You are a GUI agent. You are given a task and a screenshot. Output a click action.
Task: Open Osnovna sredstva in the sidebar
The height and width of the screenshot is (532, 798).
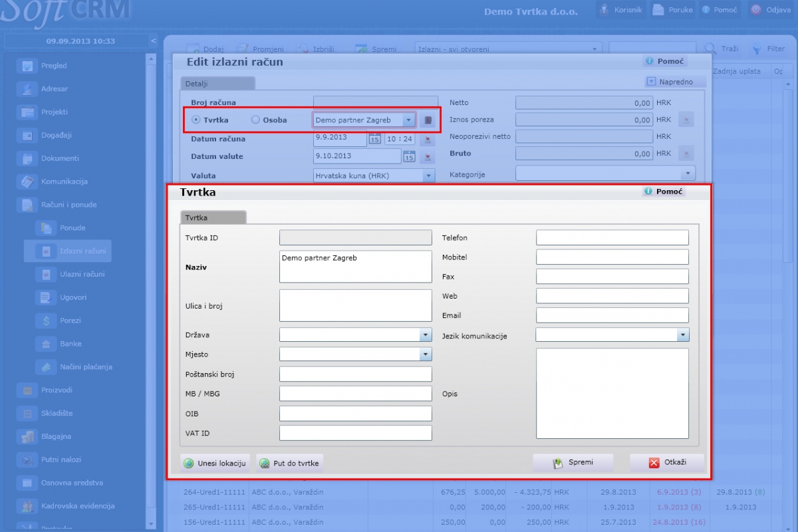[x=72, y=483]
